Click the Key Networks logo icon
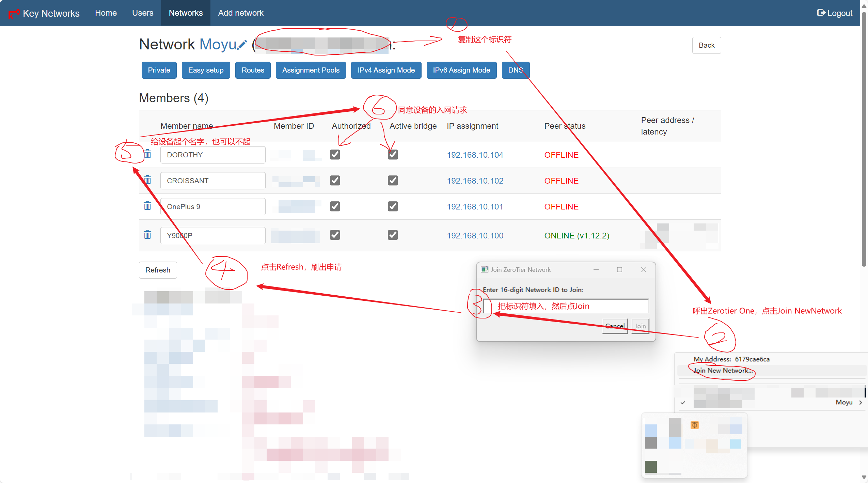Viewport: 868px width, 483px height. 14,13
